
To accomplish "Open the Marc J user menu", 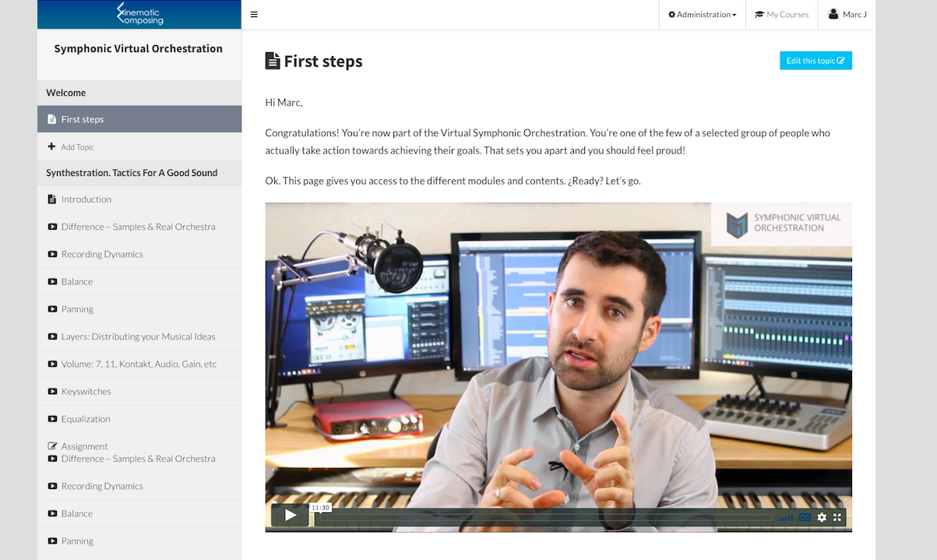I will coord(847,14).
